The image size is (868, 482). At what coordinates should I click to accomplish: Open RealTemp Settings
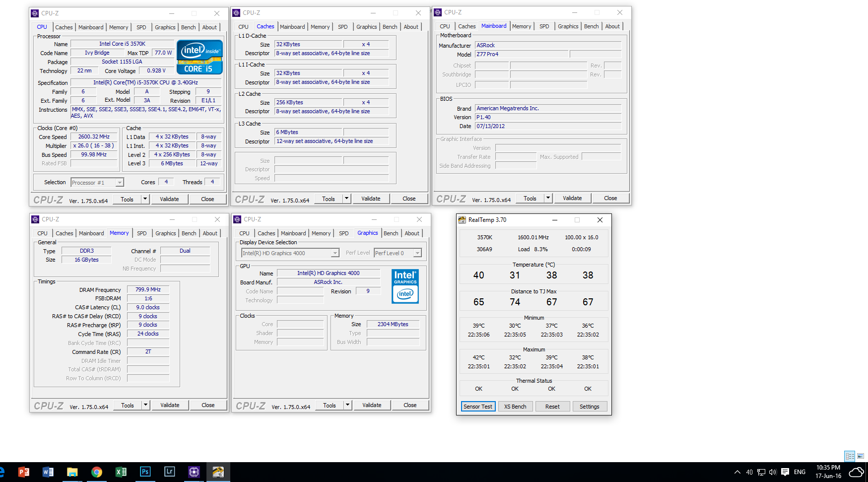(590, 407)
